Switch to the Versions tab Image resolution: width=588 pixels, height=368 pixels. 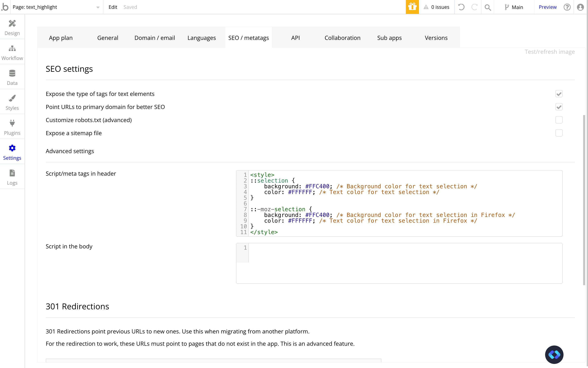[x=436, y=38]
